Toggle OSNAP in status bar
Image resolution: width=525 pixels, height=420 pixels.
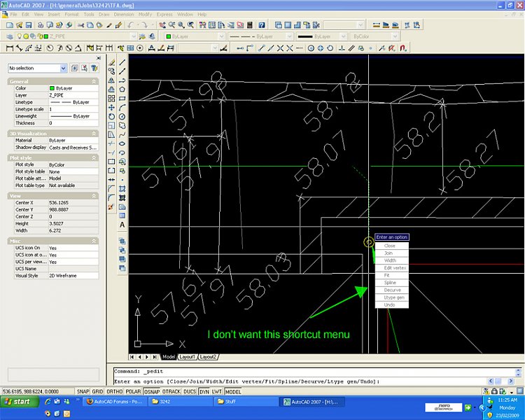click(x=152, y=391)
